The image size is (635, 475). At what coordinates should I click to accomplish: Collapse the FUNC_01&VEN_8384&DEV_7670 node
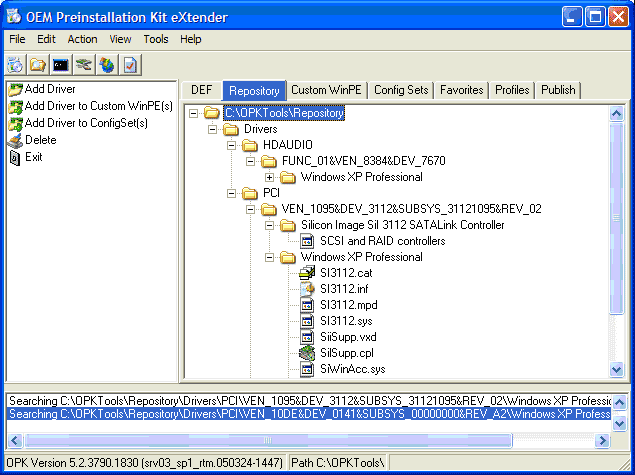(x=251, y=161)
